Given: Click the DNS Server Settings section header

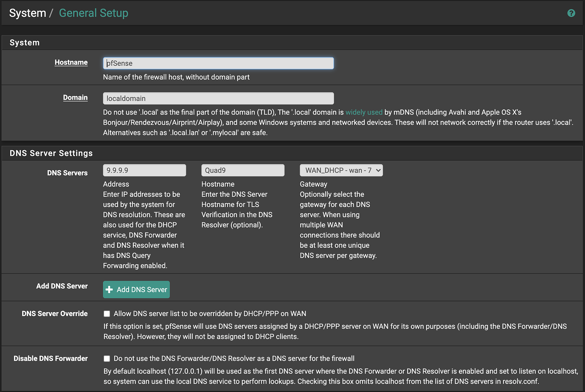Looking at the screenshot, I should [x=51, y=153].
